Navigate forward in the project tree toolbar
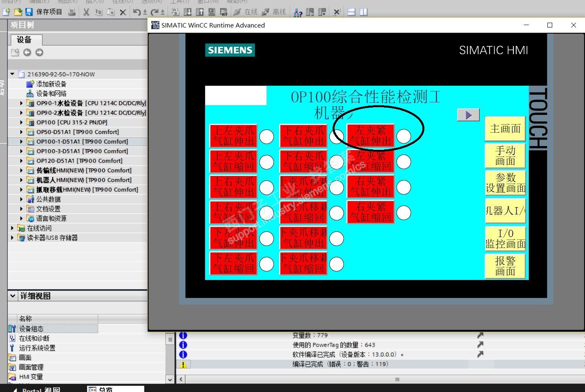Image resolution: width=585 pixels, height=392 pixels. (x=39, y=52)
